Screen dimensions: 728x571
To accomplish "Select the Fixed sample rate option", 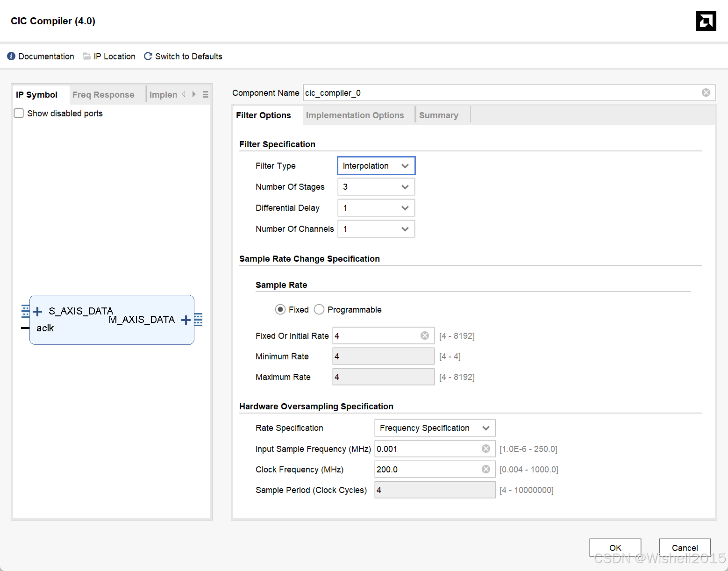I will 280,309.
